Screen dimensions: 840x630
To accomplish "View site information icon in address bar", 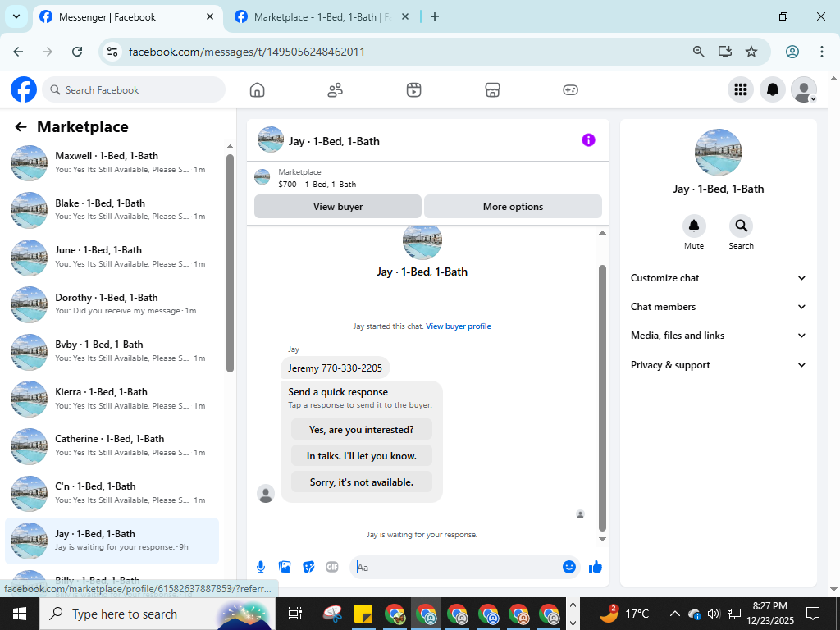I will (112, 52).
